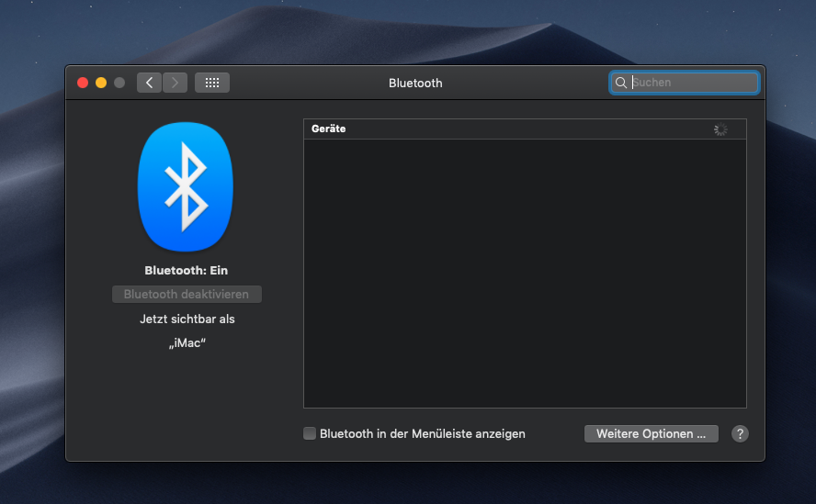Viewport: 816px width, 504px height.
Task: Click the Bluetooth window title
Action: click(x=415, y=84)
